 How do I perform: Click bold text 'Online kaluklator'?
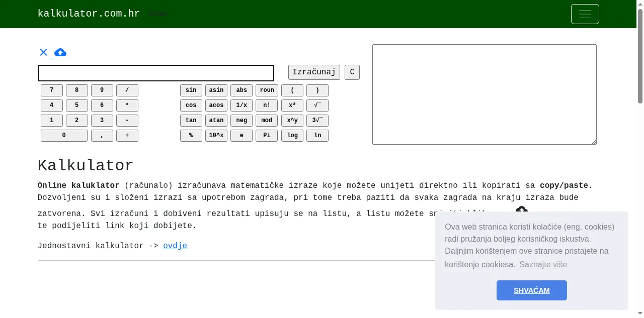click(78, 185)
